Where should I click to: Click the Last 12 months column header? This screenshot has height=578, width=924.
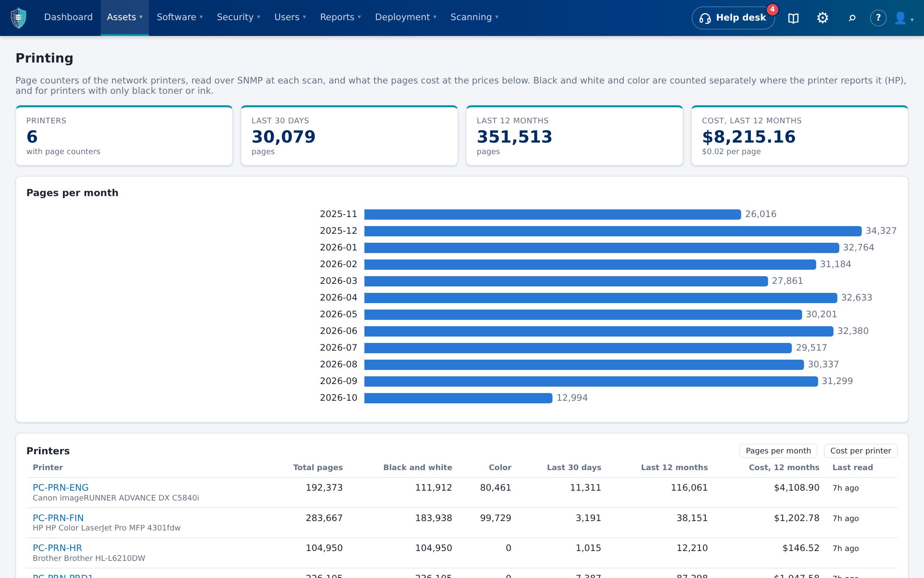[x=674, y=468]
